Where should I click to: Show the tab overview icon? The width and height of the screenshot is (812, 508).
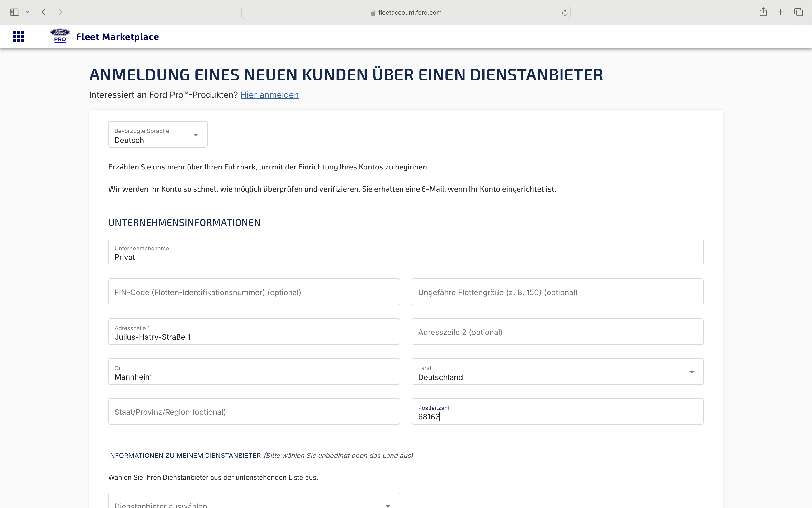798,12
